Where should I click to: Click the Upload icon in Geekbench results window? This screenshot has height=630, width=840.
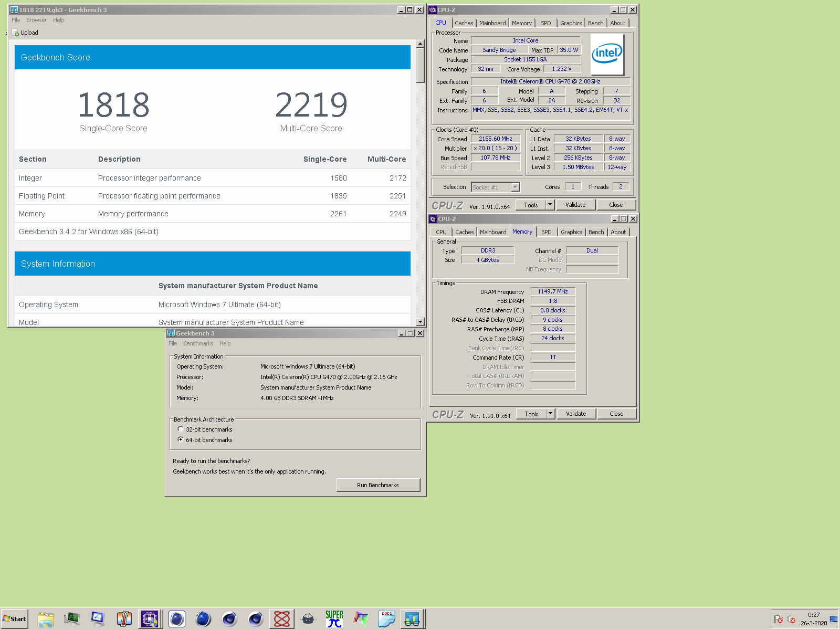point(15,33)
